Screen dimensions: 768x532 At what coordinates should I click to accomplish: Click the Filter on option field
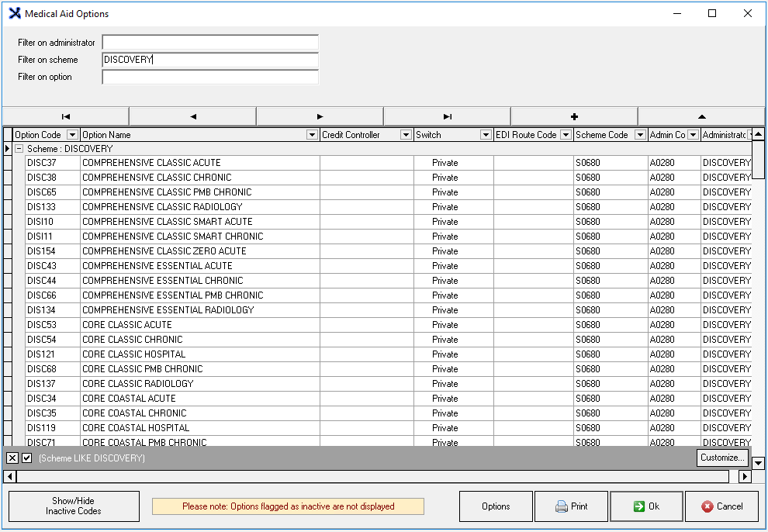[210, 76]
